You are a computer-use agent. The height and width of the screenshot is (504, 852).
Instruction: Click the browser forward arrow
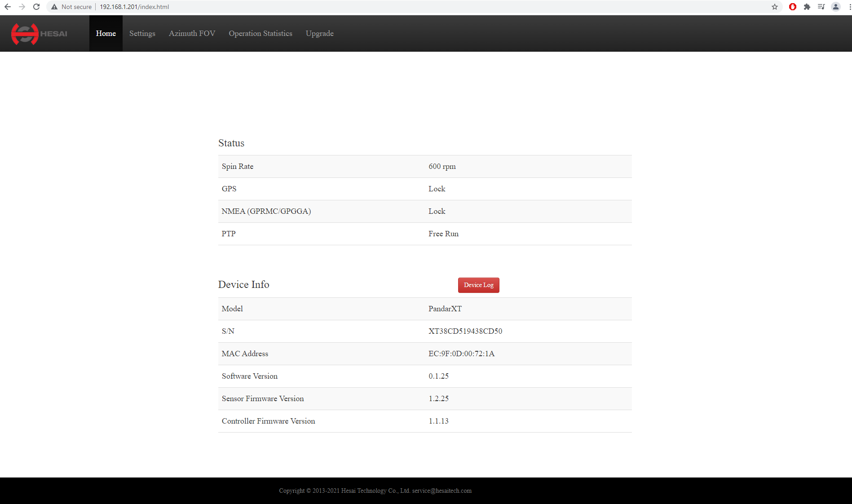point(22,7)
